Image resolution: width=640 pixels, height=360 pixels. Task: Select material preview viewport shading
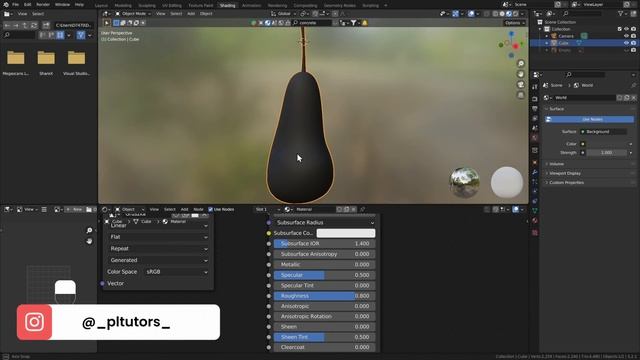(x=509, y=13)
